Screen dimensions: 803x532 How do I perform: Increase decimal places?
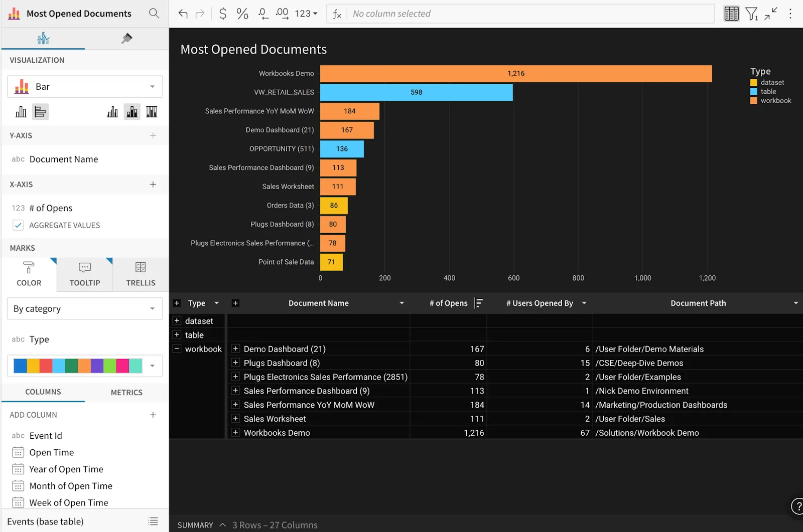point(283,14)
